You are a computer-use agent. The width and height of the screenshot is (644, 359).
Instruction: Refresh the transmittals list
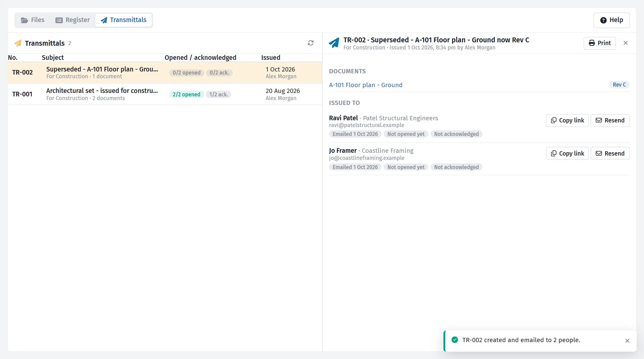310,43
